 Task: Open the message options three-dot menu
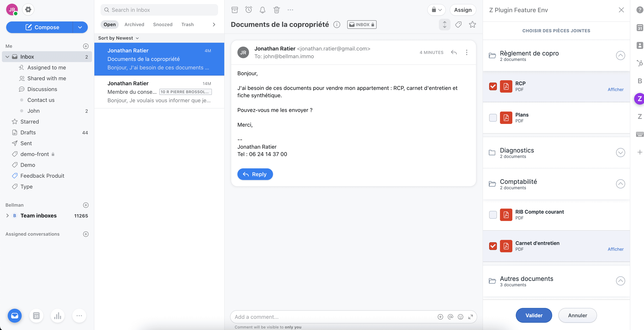click(467, 52)
